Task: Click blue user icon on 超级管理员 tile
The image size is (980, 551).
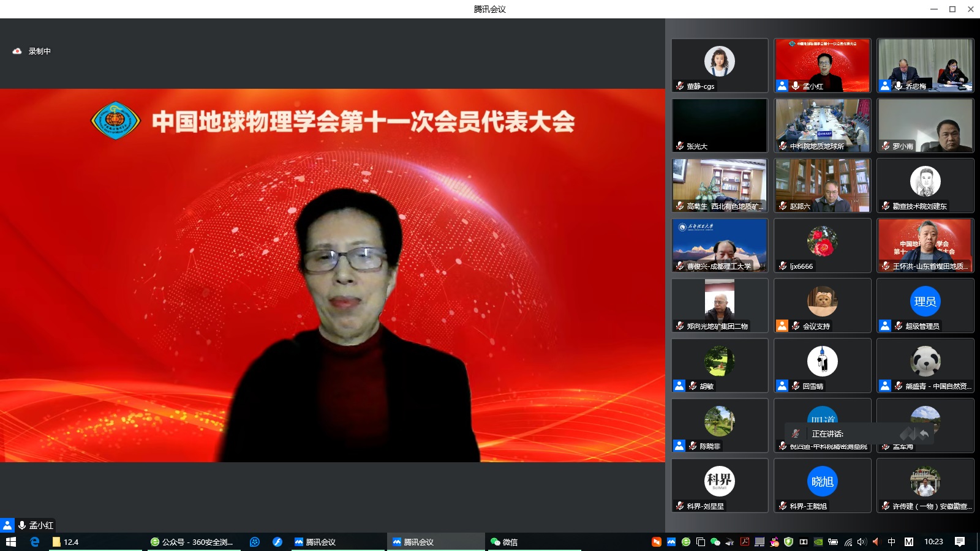Action: [885, 326]
